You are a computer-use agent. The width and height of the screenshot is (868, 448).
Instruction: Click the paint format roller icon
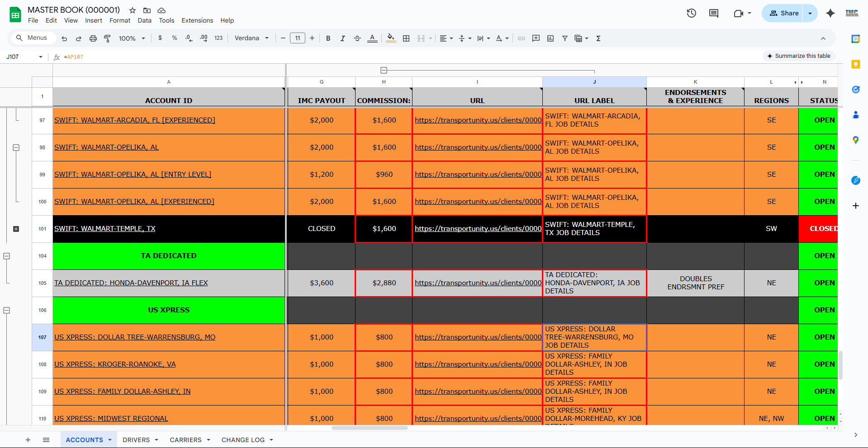point(107,38)
